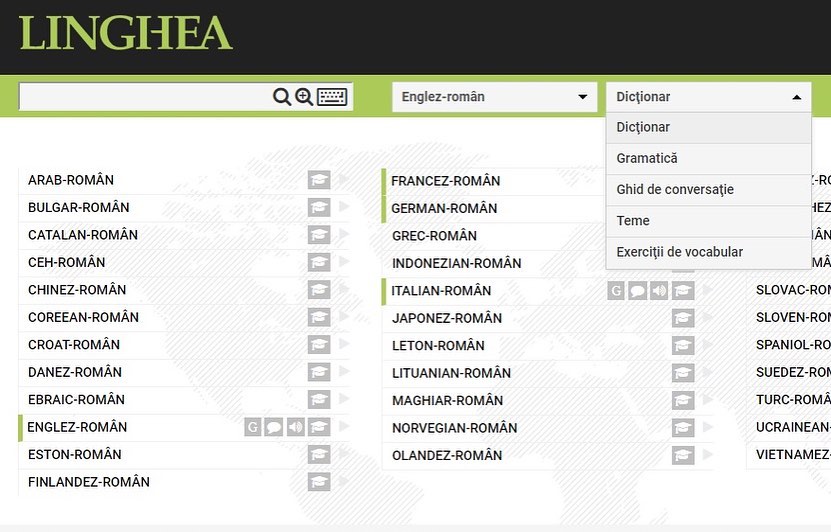The height and width of the screenshot is (532, 831).
Task: Open the on-screen keyboard icon
Action: [x=332, y=97]
